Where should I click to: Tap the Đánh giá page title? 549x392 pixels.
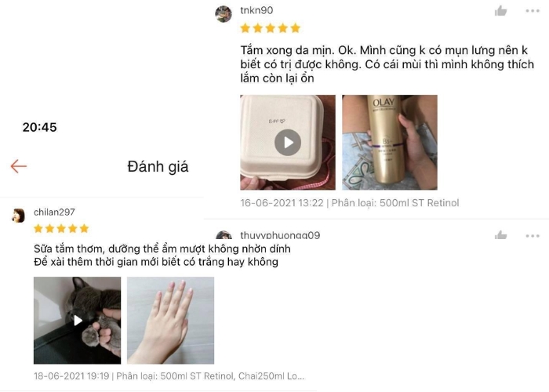(x=158, y=166)
